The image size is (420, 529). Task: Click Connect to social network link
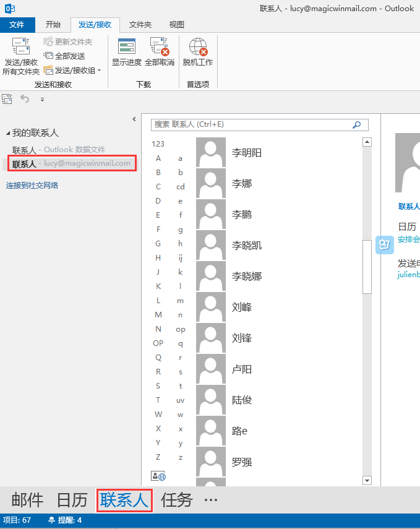point(32,185)
